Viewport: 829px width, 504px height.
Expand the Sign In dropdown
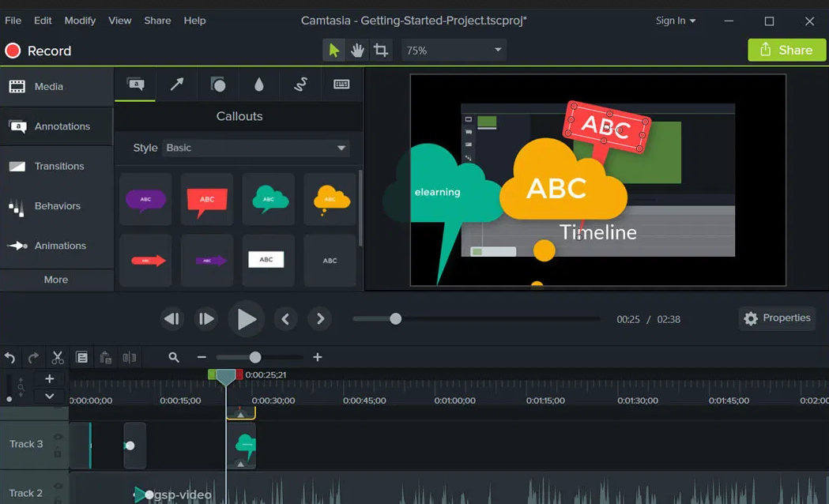click(676, 21)
